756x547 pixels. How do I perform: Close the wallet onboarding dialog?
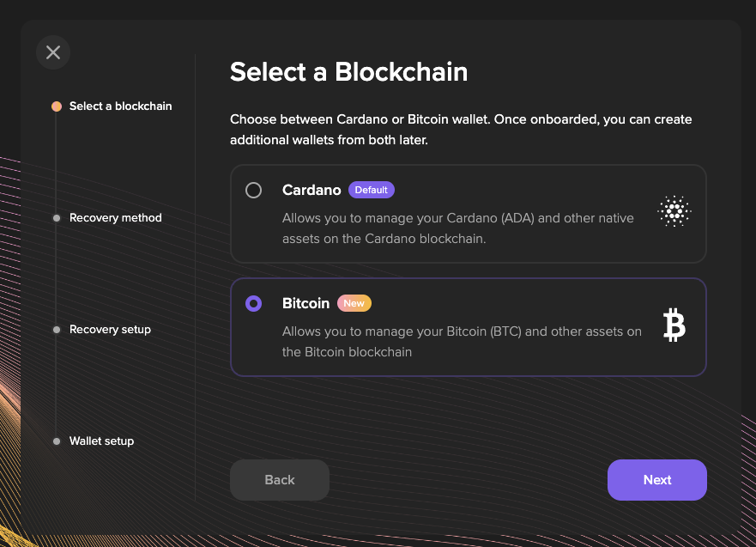pos(53,52)
